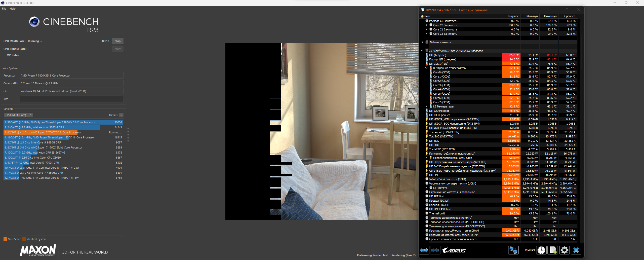Viewport: 644px width, 260px height.
Task: Click the collapse-columns arrows button in HWiNFO
Action: [x=435, y=250]
